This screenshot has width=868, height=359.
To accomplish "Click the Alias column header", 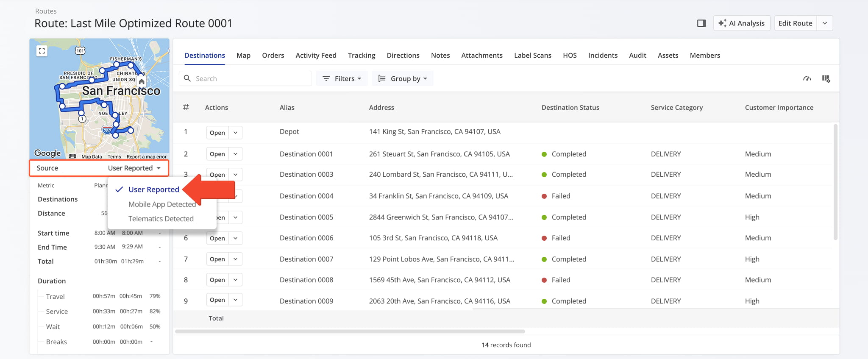I will click(287, 108).
